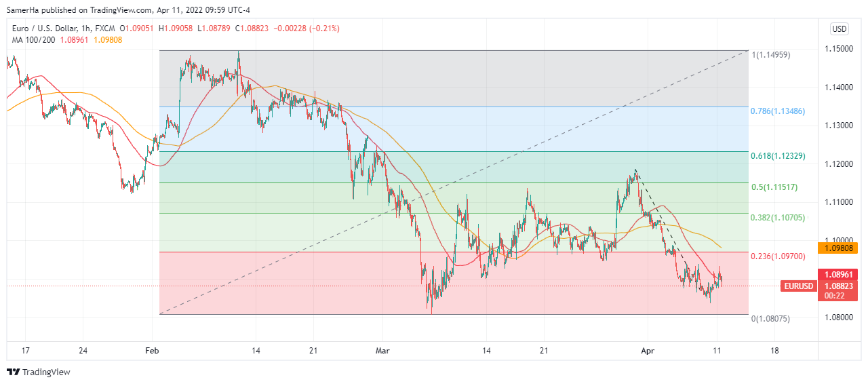Image resolution: width=868 pixels, height=384 pixels.
Task: Select the 0.786 Fibonacci level label
Action: tap(777, 111)
